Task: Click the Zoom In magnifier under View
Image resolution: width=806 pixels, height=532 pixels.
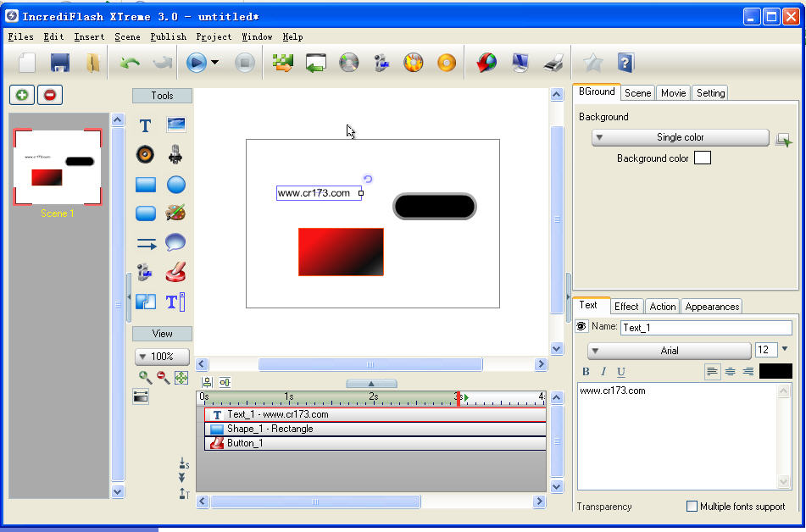Action: coord(144,377)
